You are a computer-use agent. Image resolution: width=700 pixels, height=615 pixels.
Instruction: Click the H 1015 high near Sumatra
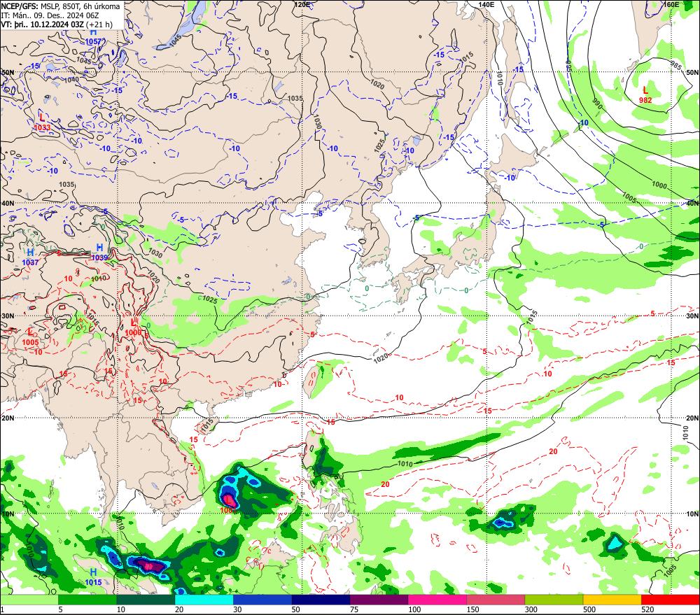click(x=93, y=577)
